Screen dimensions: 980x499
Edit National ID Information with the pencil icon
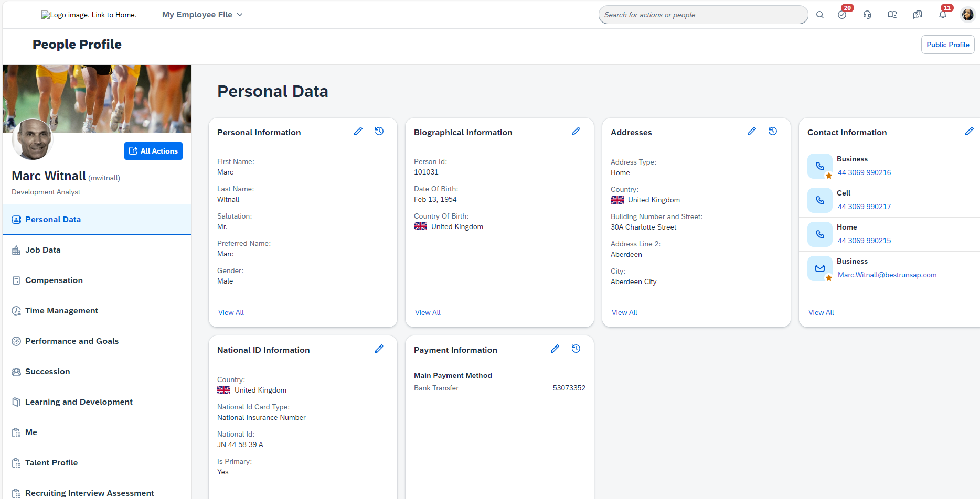coord(379,349)
